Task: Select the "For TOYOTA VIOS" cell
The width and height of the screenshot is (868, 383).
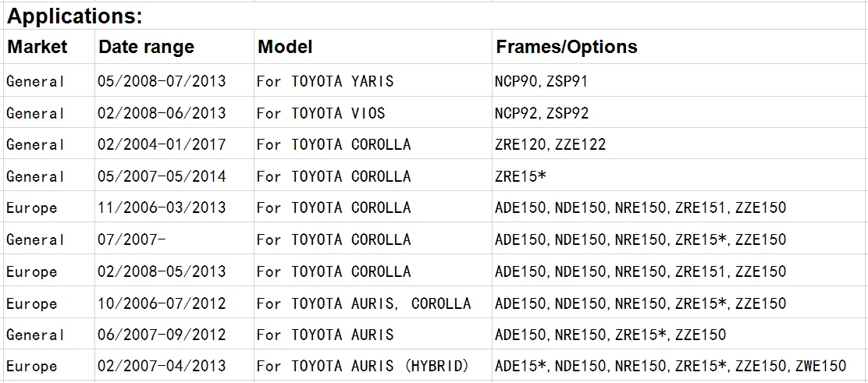Action: pos(320,113)
